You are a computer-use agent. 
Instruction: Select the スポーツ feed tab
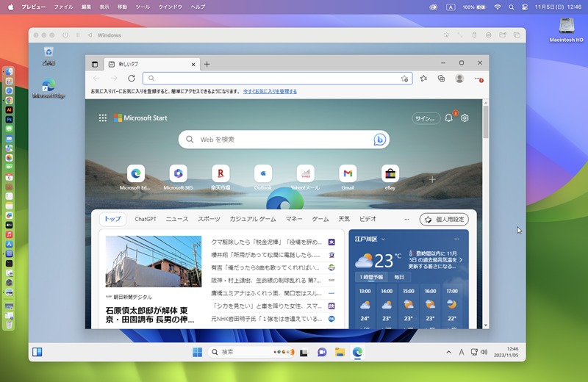pos(209,219)
